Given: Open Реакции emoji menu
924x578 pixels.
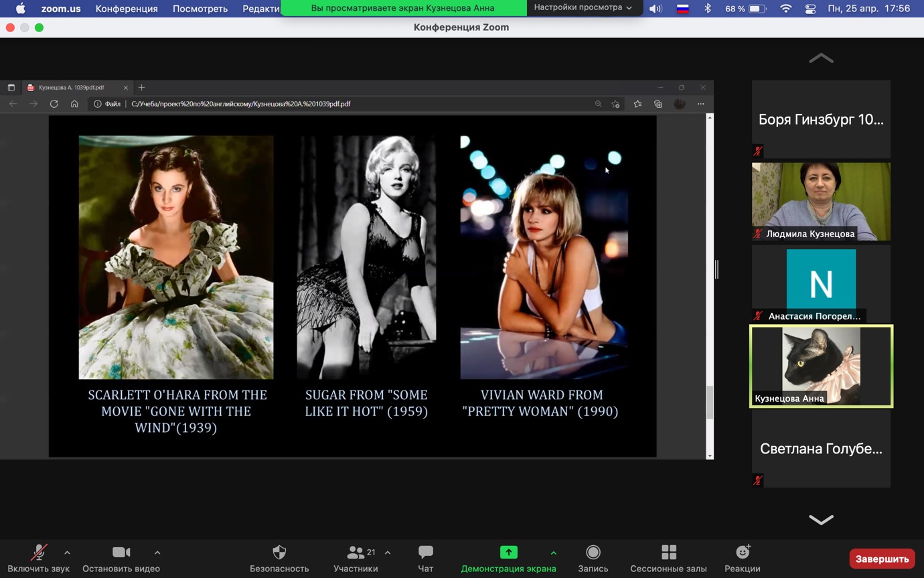Looking at the screenshot, I should (x=743, y=559).
